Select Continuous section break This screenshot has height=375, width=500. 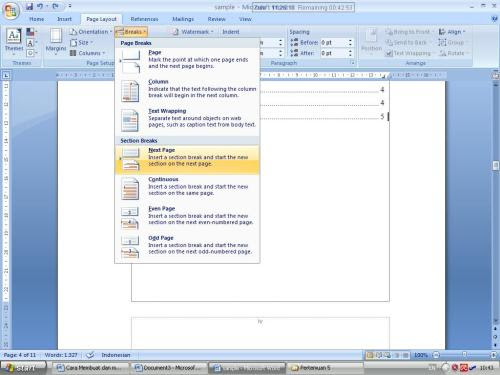click(187, 189)
